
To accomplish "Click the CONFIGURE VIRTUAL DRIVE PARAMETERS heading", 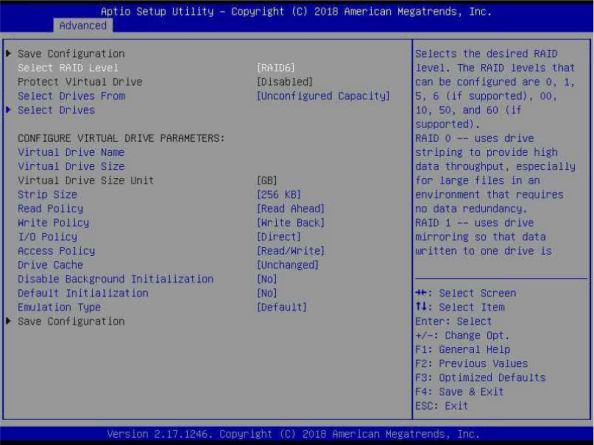I will point(121,138).
